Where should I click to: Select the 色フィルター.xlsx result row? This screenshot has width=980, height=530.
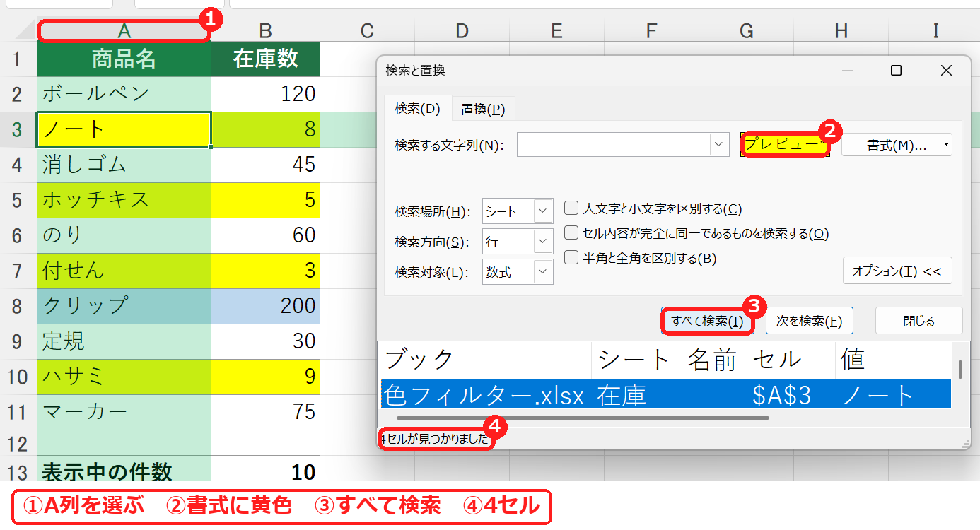pos(665,395)
